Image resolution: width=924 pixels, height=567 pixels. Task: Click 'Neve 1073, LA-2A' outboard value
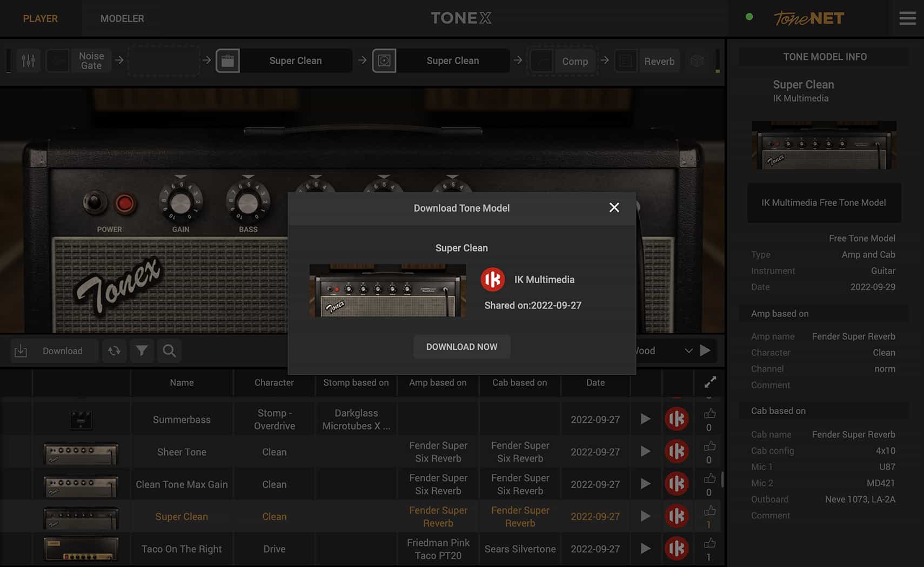(860, 500)
